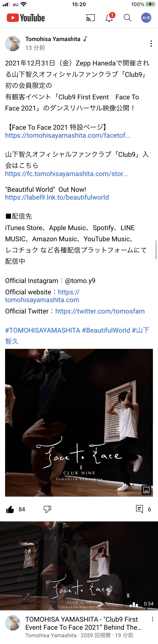Open the notifications bell
This screenshot has height=644, width=158.
click(x=109, y=18)
